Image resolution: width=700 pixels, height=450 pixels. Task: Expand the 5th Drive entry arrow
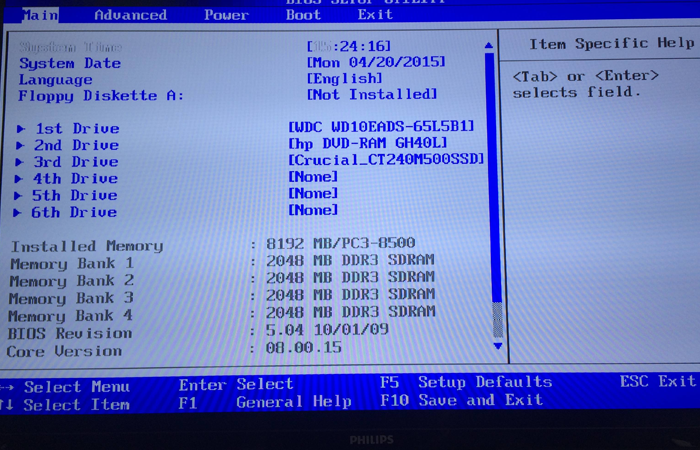coord(18,196)
